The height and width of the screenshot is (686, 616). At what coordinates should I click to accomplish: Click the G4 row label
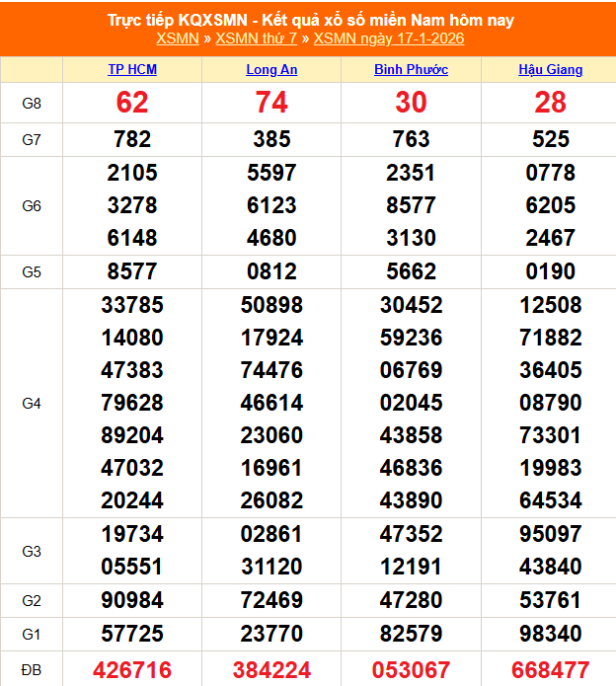[32, 403]
